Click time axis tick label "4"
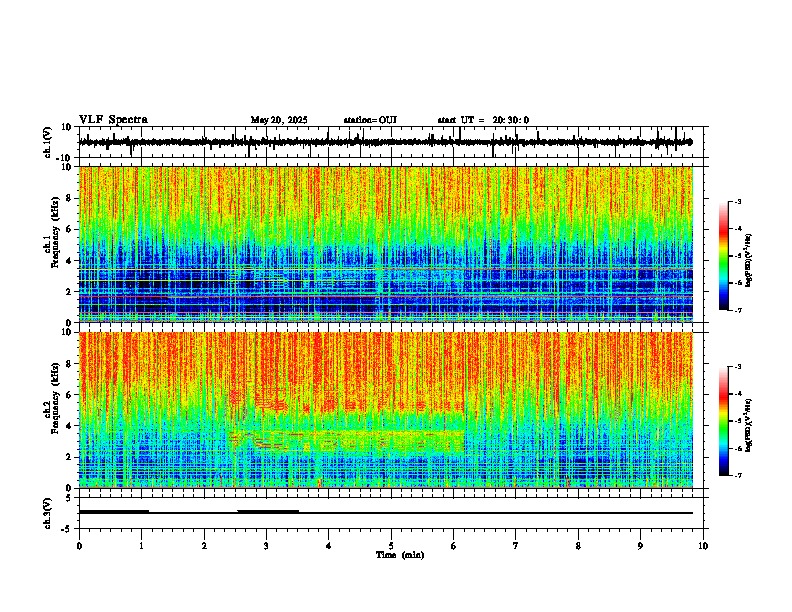Screen dimensions: 792x612 coord(328,546)
